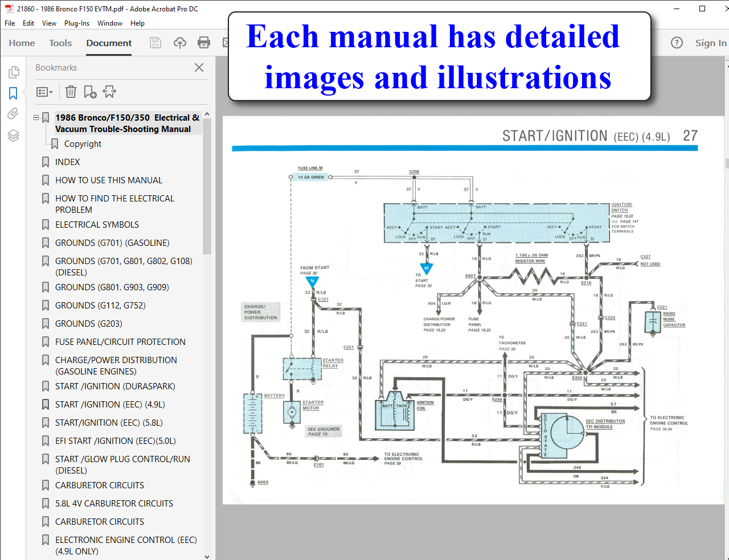
Task: Open GROUNDS (G801. G903, G909) bookmark
Action: pos(112,287)
